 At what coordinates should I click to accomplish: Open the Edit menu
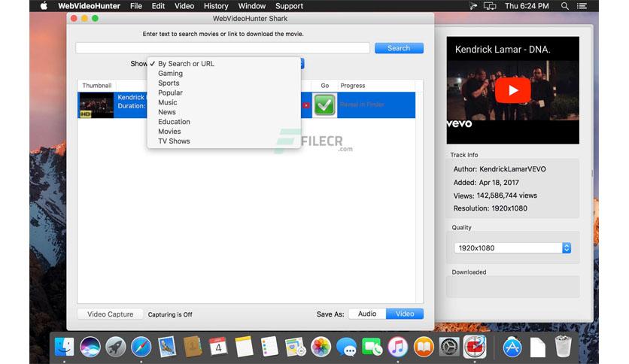(158, 6)
